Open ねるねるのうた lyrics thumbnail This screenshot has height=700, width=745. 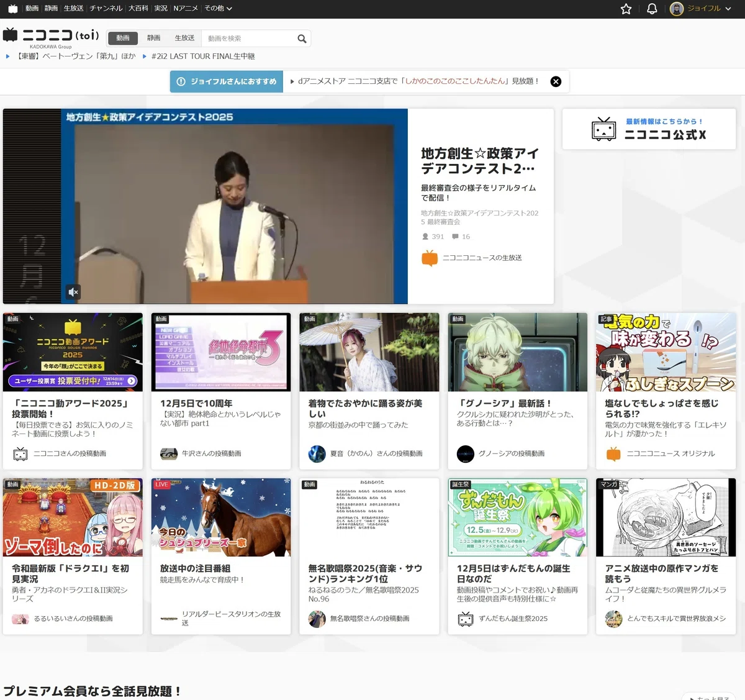pyautogui.click(x=369, y=517)
